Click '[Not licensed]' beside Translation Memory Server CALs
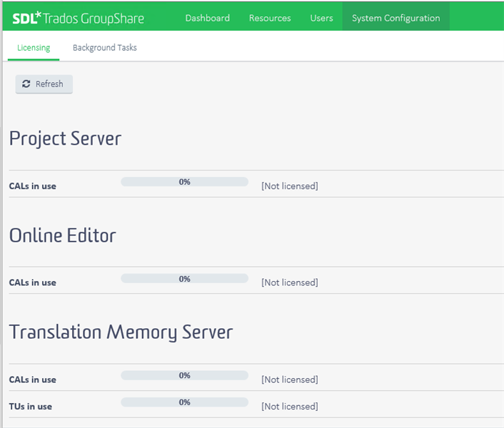Image resolution: width=504 pixels, height=428 pixels. pyautogui.click(x=290, y=379)
